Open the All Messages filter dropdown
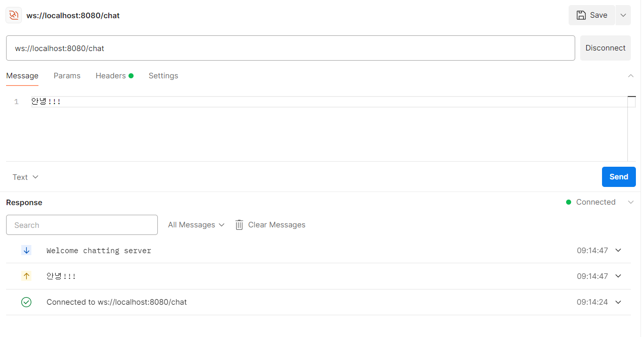The image size is (644, 337). [x=196, y=225]
